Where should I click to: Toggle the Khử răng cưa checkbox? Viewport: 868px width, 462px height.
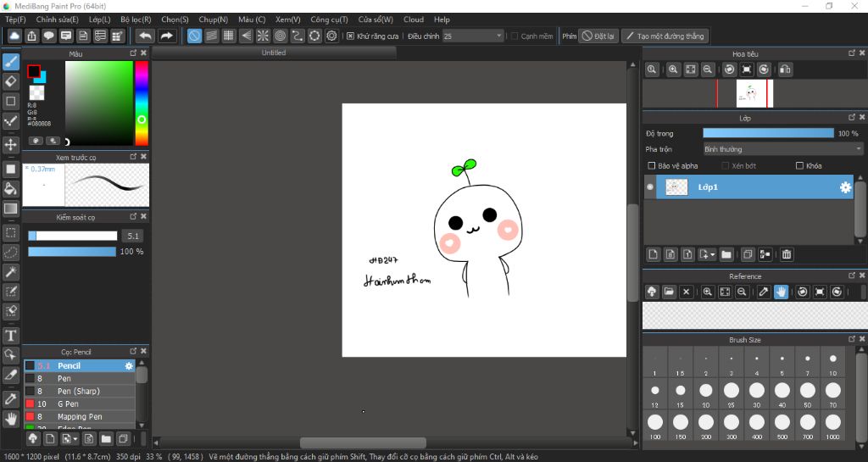click(351, 36)
